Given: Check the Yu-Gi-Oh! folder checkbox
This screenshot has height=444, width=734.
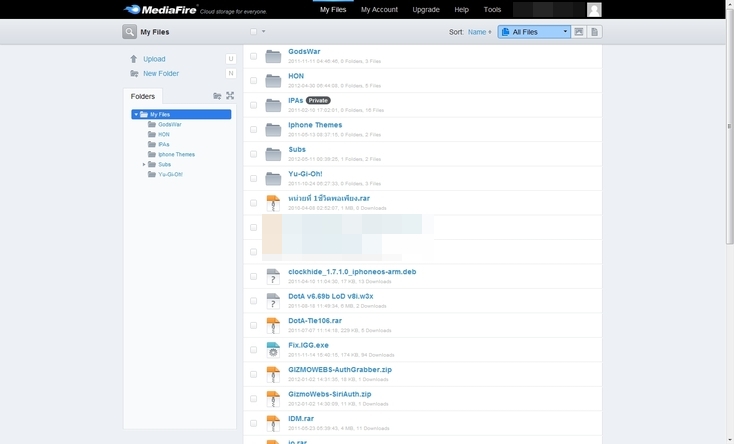Looking at the screenshot, I should [253, 178].
